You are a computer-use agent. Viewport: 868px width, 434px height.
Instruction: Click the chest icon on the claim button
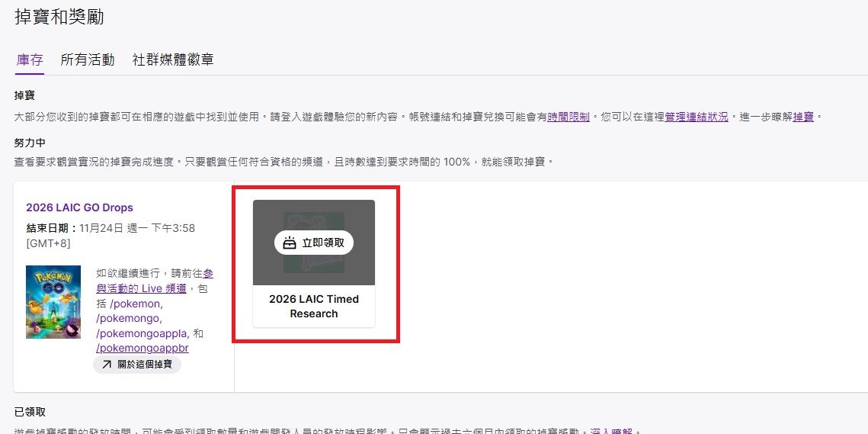click(x=289, y=244)
